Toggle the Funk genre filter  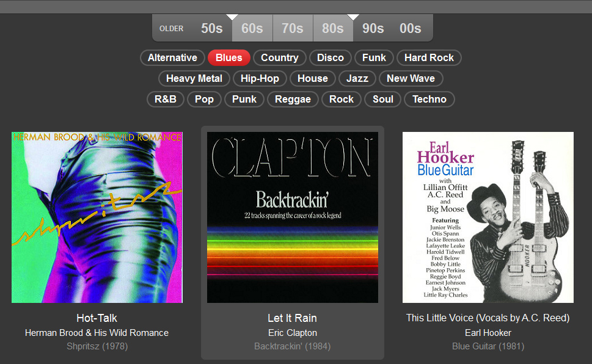[374, 58]
